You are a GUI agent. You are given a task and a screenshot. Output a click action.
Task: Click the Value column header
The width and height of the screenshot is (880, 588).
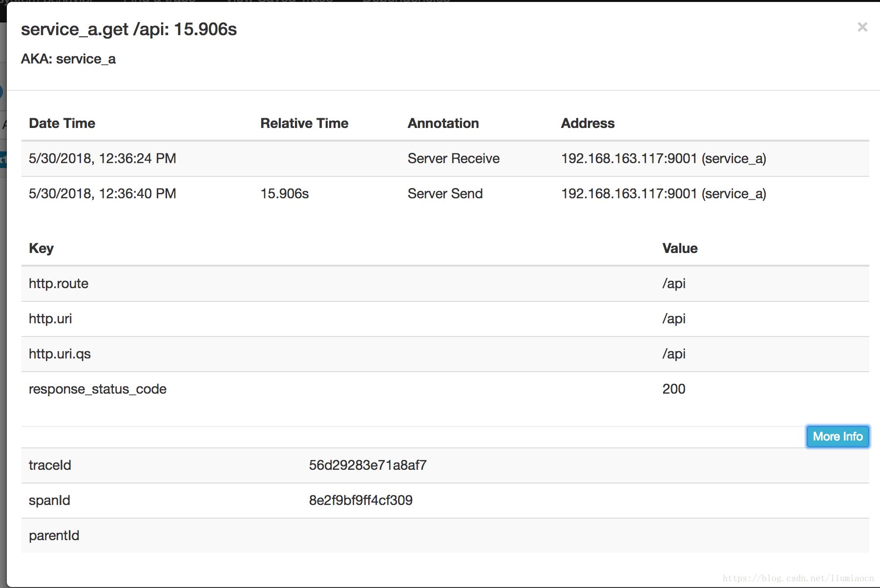tap(680, 249)
